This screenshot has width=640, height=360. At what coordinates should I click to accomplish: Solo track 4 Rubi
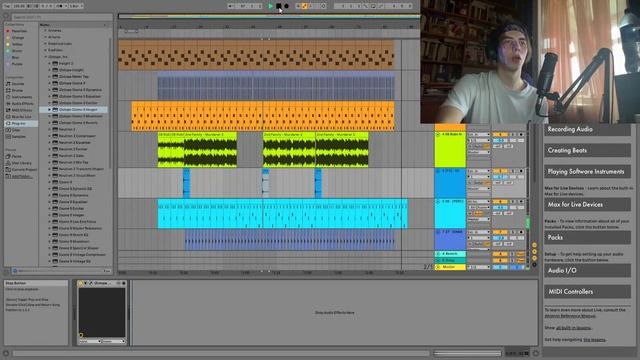[x=513, y=134]
